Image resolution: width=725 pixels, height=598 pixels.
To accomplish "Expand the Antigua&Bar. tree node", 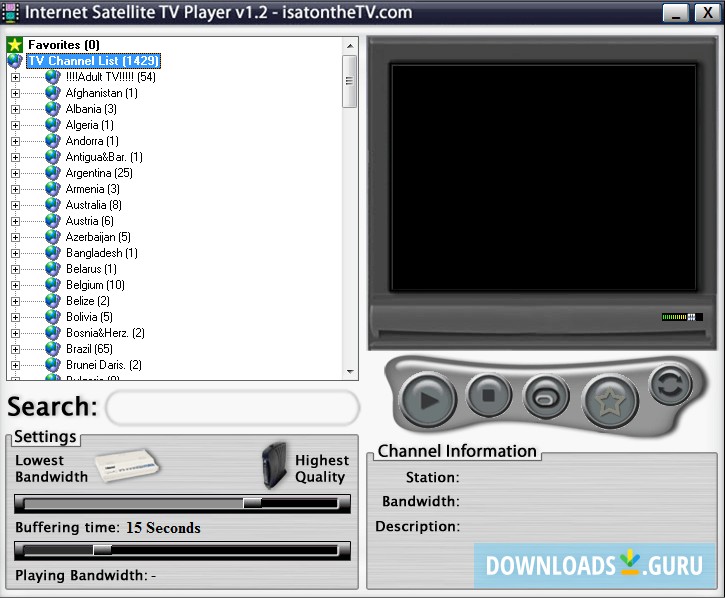I will (x=15, y=157).
